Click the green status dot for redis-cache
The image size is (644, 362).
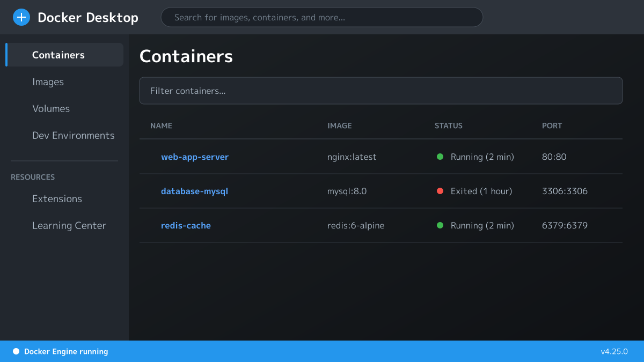[440, 225]
